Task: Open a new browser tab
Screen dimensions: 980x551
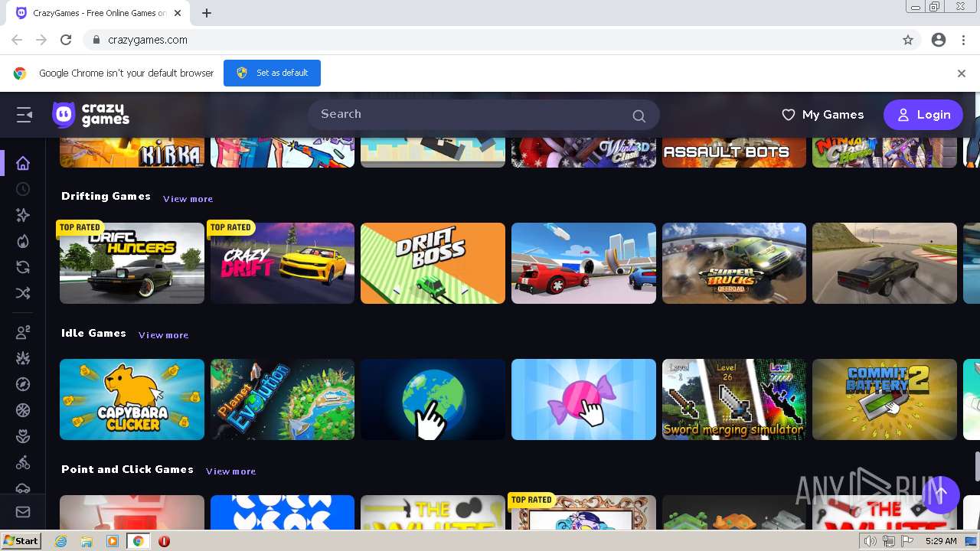Action: click(207, 13)
